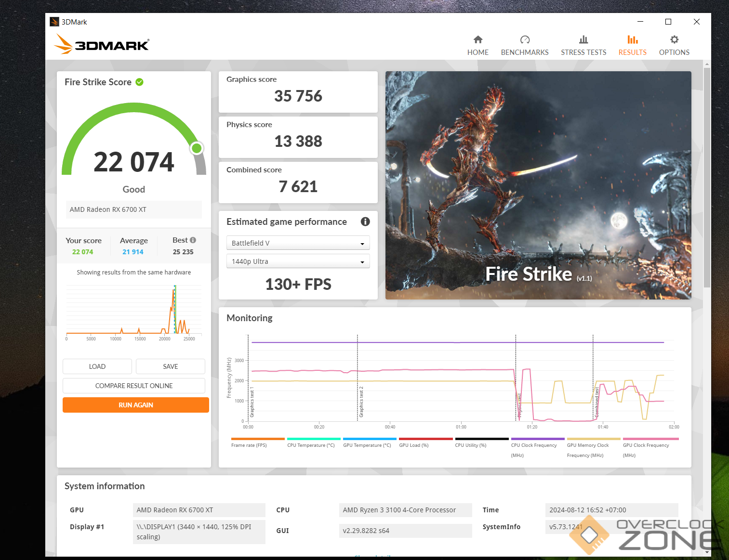Go to the Home section
Viewport: 729px width, 560px height.
[x=477, y=46]
